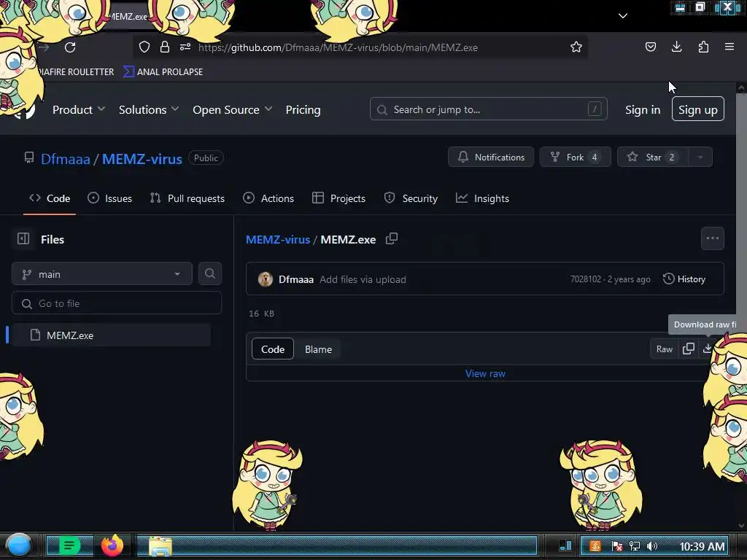The image size is (747, 560).
Task: Click the shield tracking protection icon
Action: pyautogui.click(x=144, y=47)
